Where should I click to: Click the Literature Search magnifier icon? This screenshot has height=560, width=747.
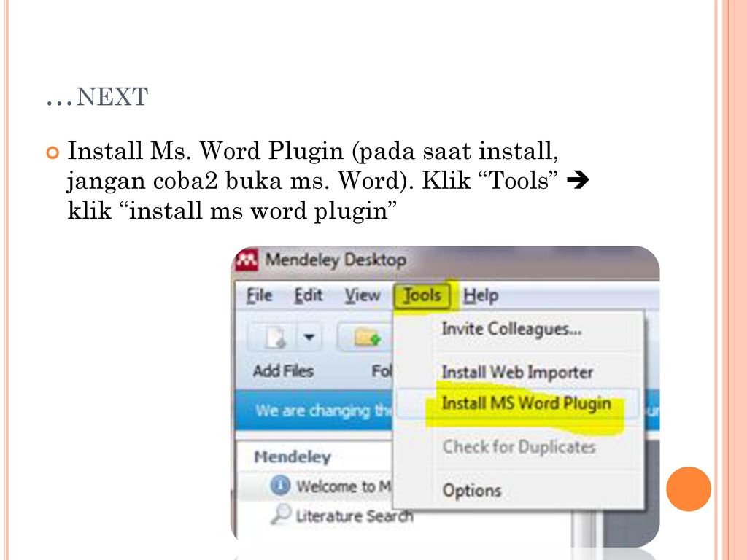pyautogui.click(x=281, y=514)
